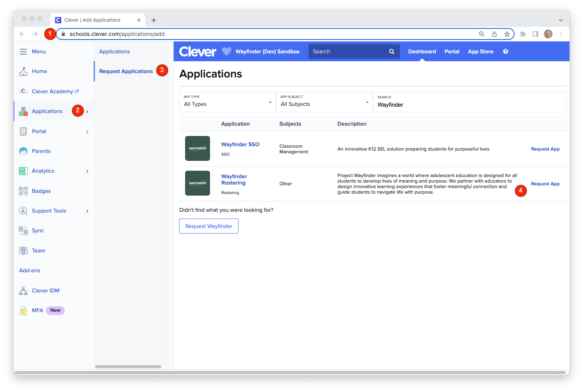Open the help question mark icon
Screen dimensions: 583x392
(x=505, y=51)
